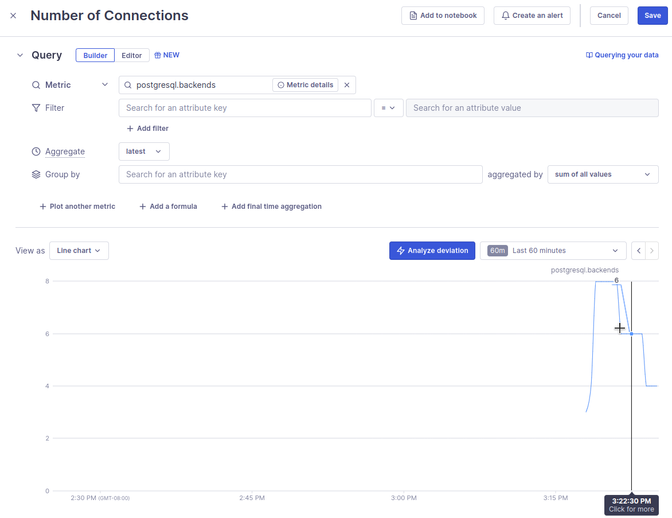Image resolution: width=672 pixels, height=518 pixels.
Task: Open Metric details for postgresql.backends
Action: (305, 85)
